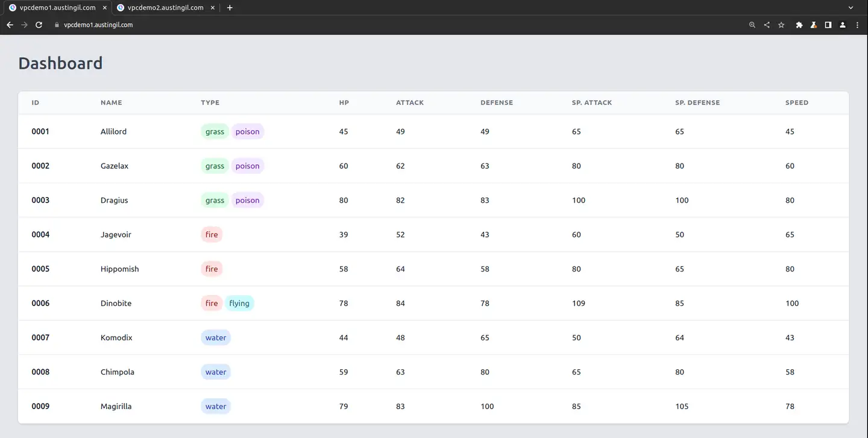Image resolution: width=868 pixels, height=438 pixels.
Task: Click the fire badge in Jagevoir row
Action: pos(212,235)
